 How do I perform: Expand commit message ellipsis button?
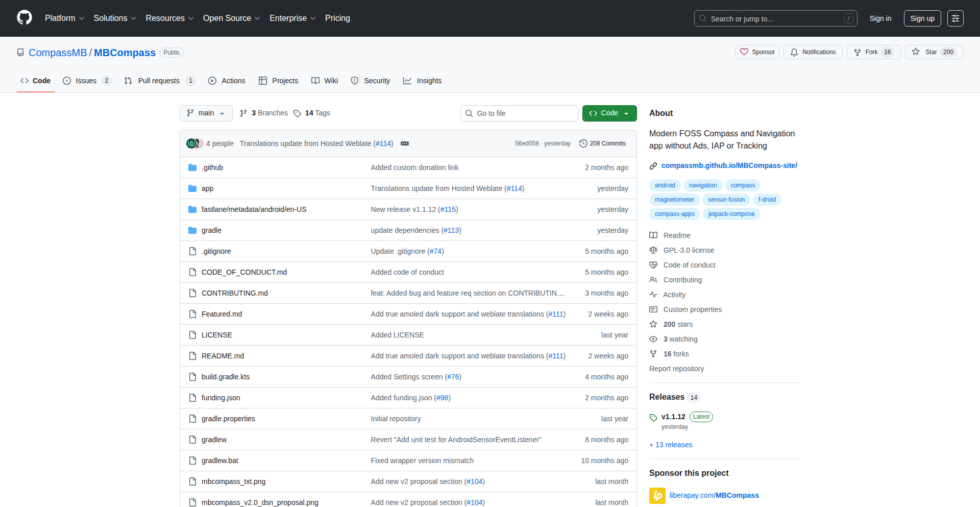click(405, 143)
